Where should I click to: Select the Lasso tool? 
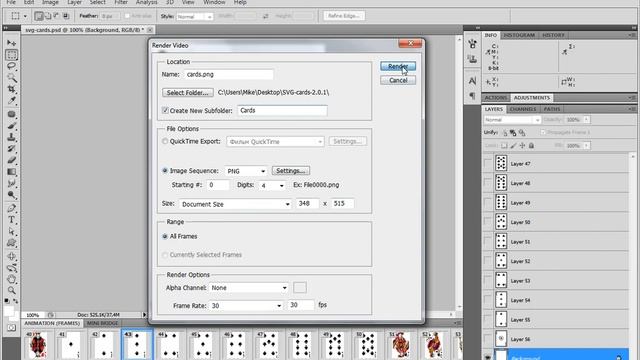click(11, 66)
